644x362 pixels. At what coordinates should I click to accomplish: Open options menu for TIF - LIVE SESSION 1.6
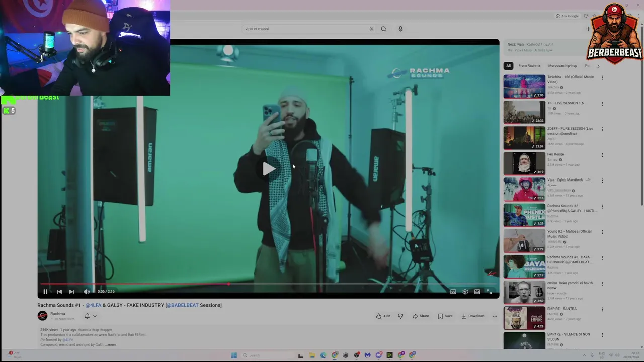602,104
